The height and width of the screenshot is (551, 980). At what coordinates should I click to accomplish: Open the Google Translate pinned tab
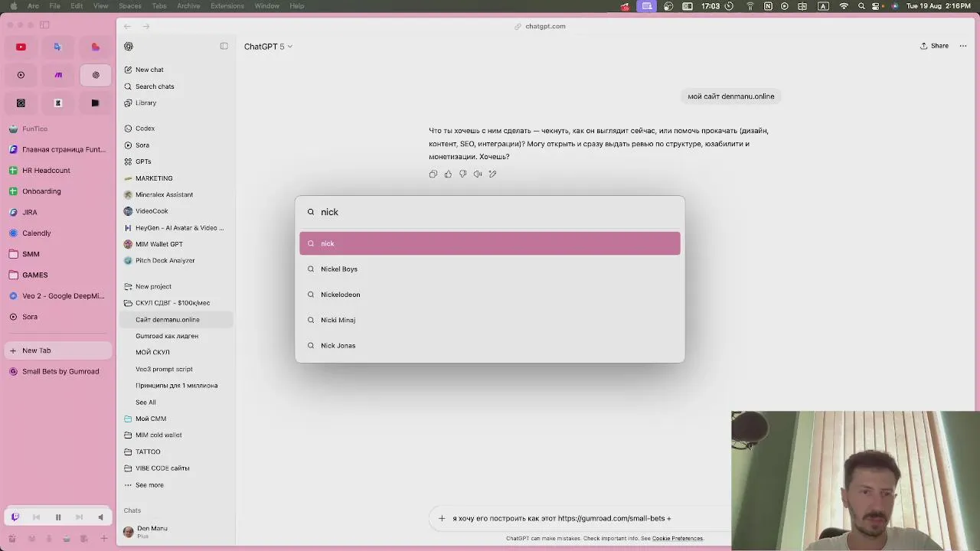click(x=57, y=47)
